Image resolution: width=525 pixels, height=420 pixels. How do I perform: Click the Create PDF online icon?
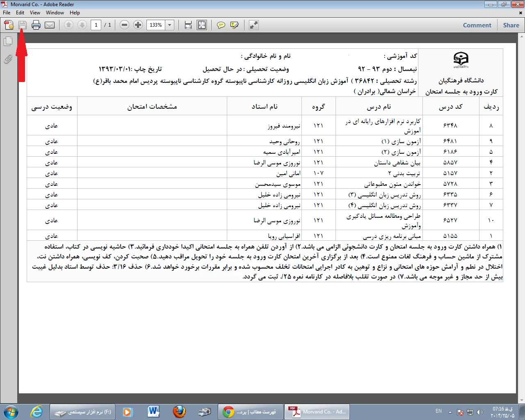coord(9,25)
